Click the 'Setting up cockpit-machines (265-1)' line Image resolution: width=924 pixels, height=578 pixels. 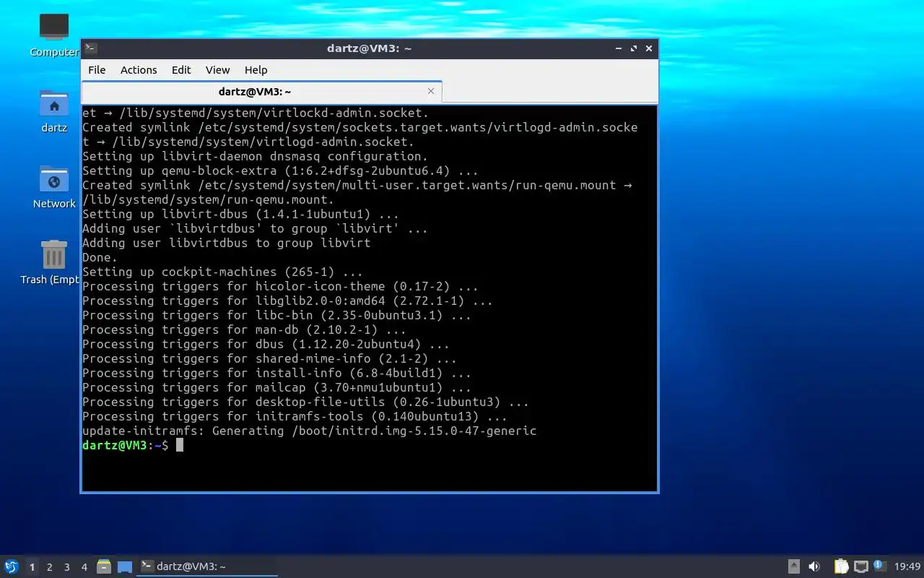tap(222, 272)
